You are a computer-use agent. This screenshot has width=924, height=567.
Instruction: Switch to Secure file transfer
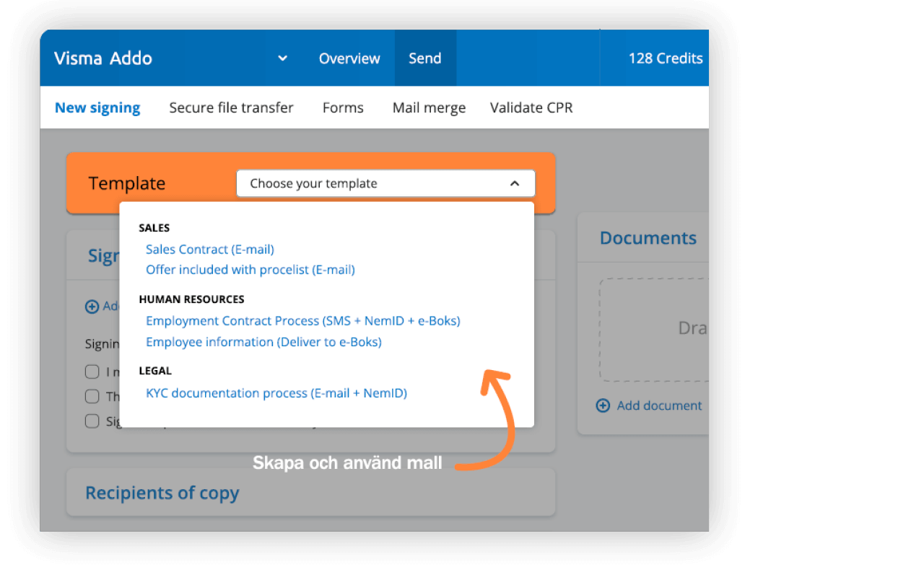231,107
